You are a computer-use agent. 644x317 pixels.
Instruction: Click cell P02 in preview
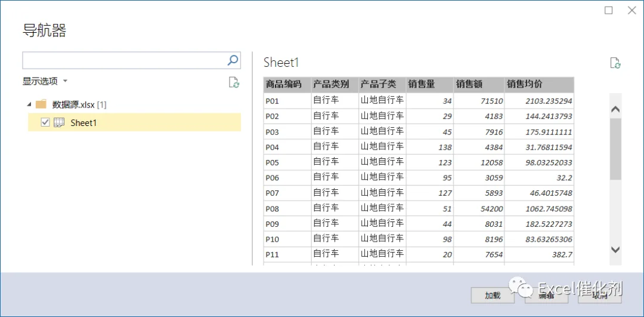point(287,116)
